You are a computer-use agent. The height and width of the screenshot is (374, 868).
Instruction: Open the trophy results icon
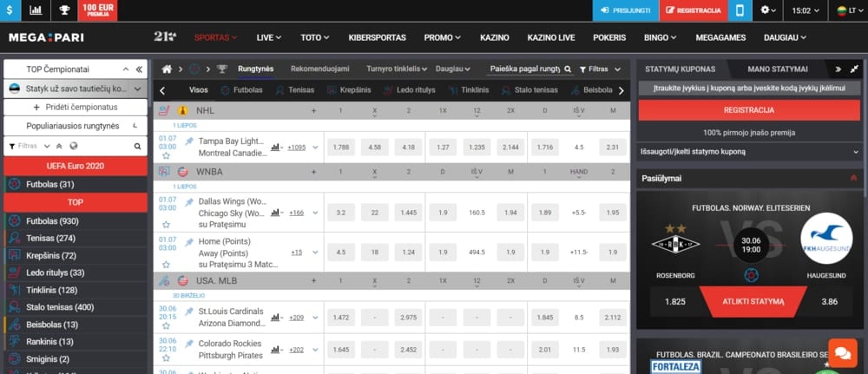[64, 10]
